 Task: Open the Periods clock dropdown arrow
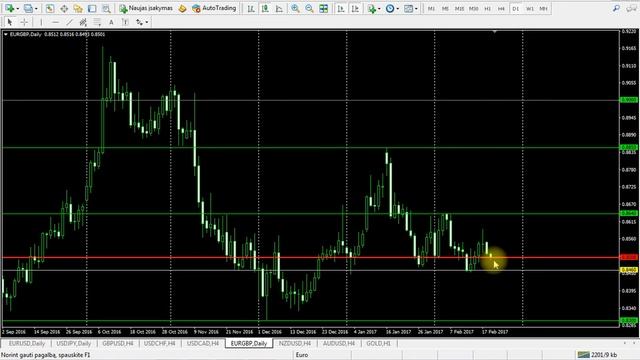coord(398,9)
